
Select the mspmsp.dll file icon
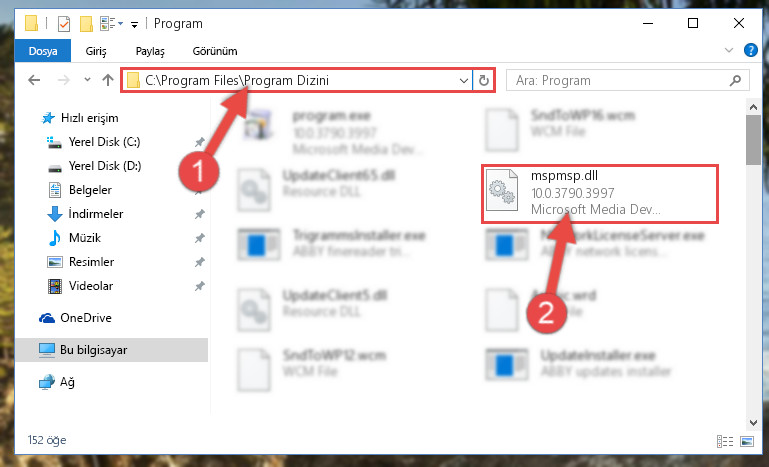coord(502,190)
